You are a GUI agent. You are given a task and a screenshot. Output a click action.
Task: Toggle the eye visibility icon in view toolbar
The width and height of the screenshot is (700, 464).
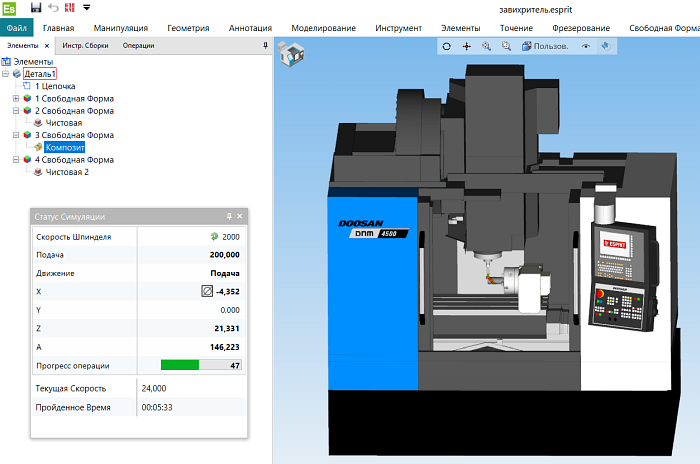click(587, 46)
